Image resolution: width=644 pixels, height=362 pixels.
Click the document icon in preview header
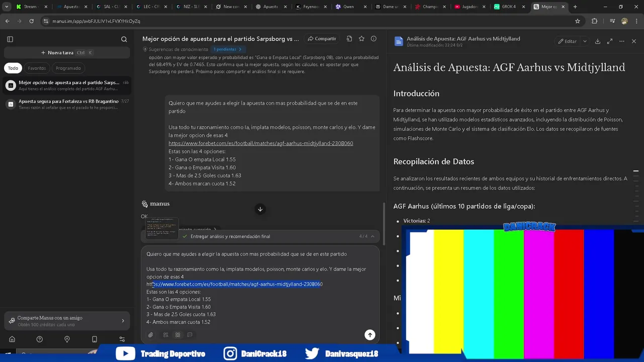398,41
